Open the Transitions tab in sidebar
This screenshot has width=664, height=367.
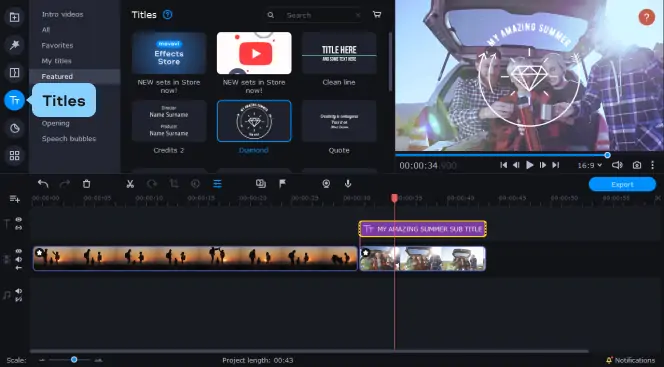coord(14,72)
